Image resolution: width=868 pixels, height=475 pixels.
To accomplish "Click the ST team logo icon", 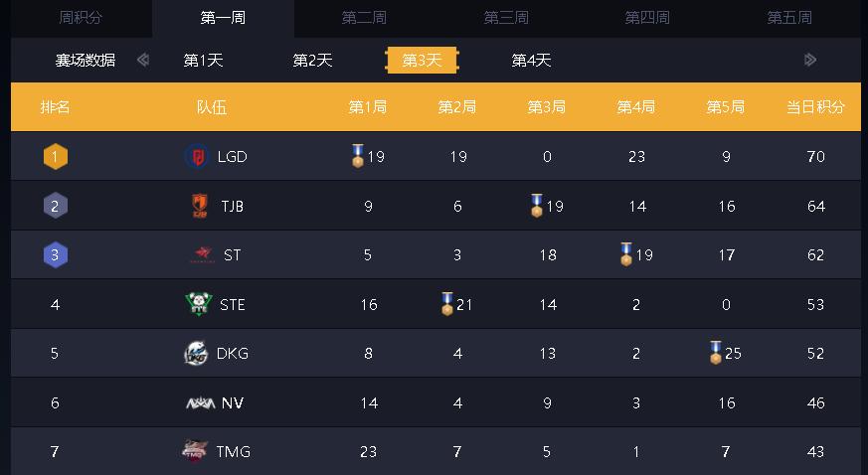I will [200, 255].
